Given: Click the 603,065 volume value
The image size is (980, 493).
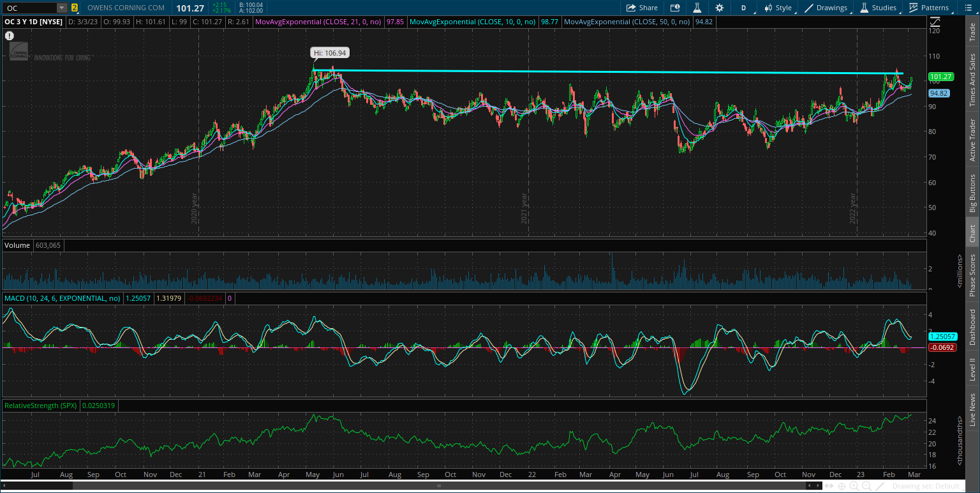Looking at the screenshot, I should coord(48,245).
